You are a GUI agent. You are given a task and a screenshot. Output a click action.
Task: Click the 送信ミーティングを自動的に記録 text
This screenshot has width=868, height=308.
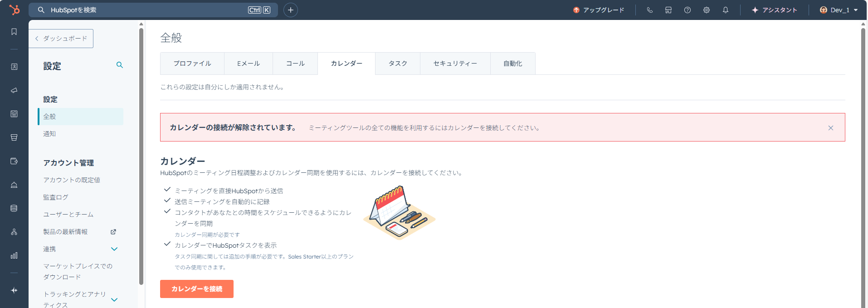(x=222, y=202)
